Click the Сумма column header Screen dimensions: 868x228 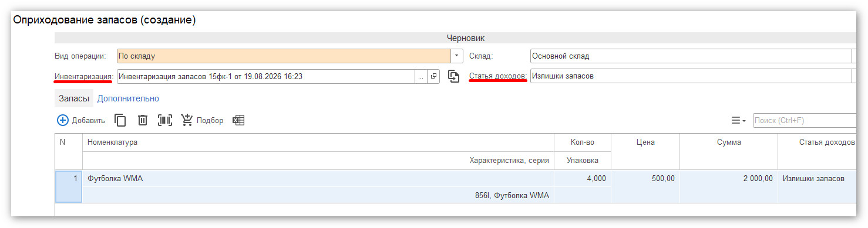729,142
